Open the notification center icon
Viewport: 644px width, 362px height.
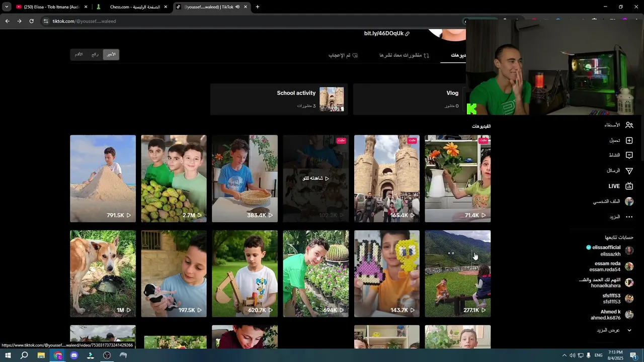633,355
